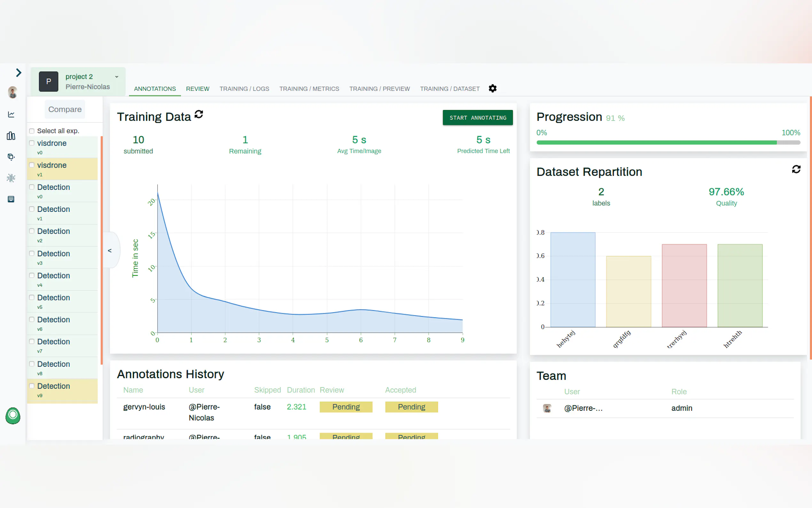
Task: Switch to the REVIEW tab
Action: pos(197,89)
